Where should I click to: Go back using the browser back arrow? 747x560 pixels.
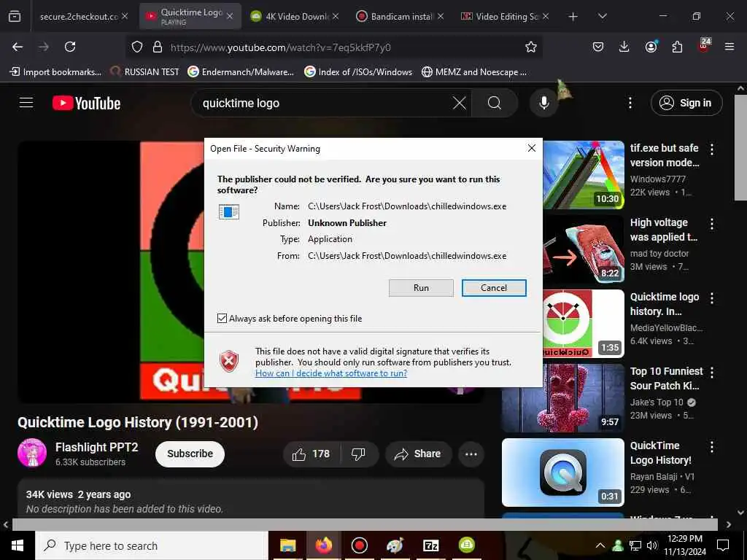pyautogui.click(x=18, y=47)
